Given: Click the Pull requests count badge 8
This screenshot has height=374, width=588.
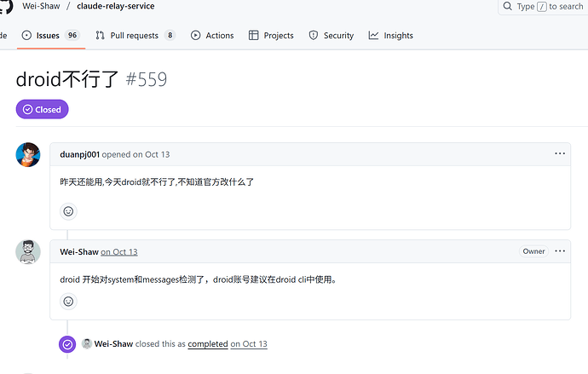Looking at the screenshot, I should [x=170, y=35].
